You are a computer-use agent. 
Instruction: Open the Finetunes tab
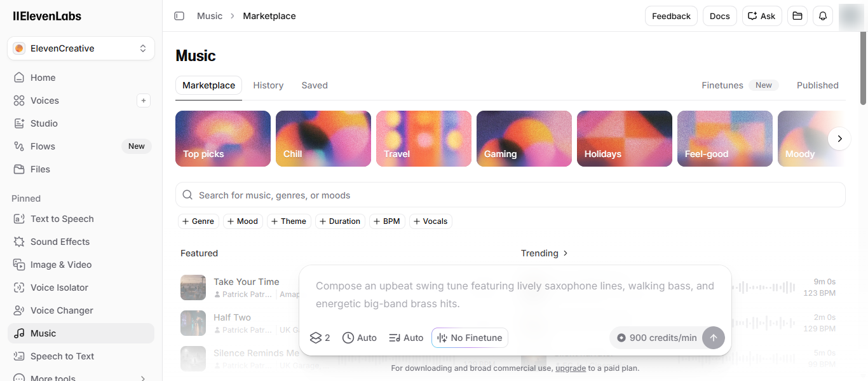tap(722, 85)
